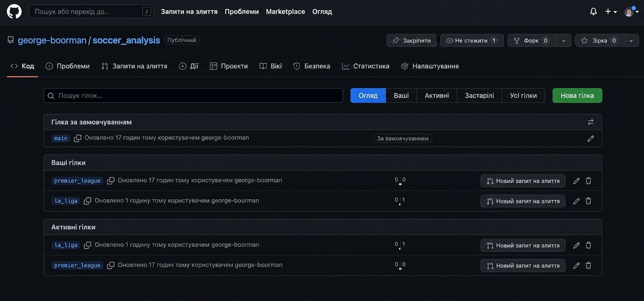Image resolution: width=644 pixels, height=301 pixels.
Task: Copy premier_league name in Ваші гілки
Action: coord(110,181)
